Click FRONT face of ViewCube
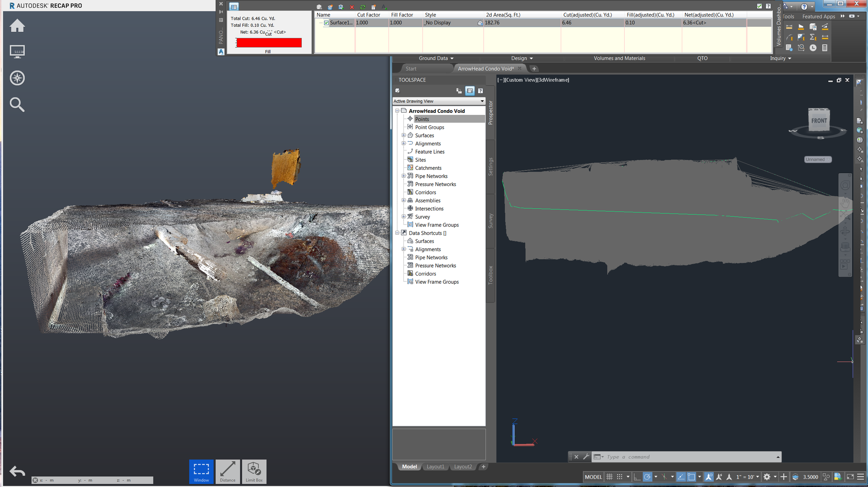Image resolution: width=868 pixels, height=487 pixels. (819, 121)
